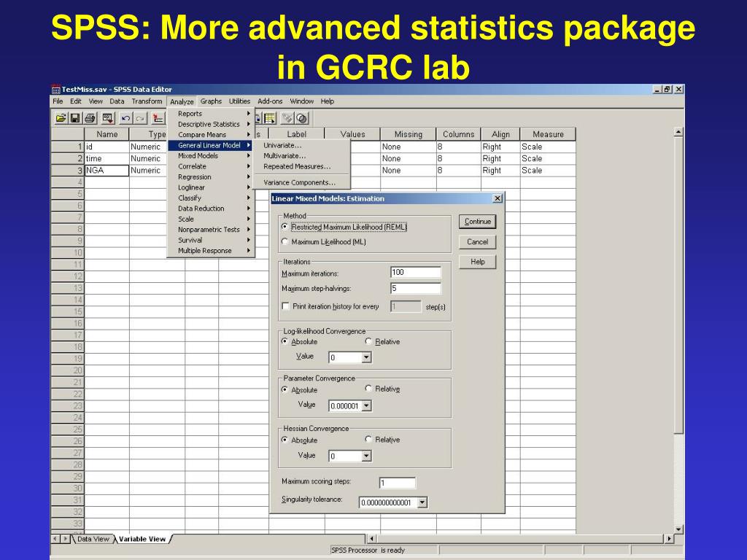Open the Utilities menu
The image size is (747, 560).
pos(239,101)
